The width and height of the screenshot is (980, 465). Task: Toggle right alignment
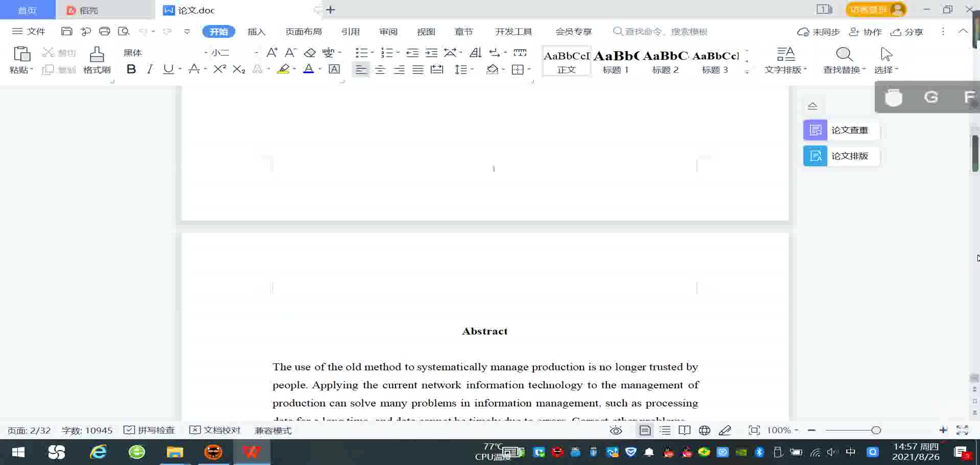click(x=399, y=69)
